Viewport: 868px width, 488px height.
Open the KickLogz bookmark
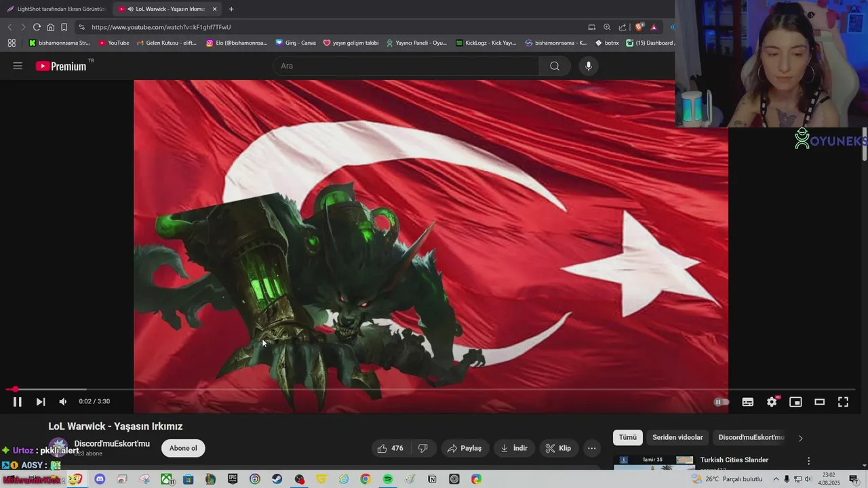(x=486, y=43)
